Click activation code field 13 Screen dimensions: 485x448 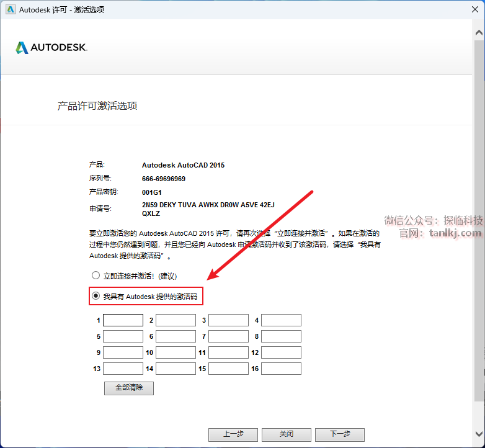coord(123,369)
